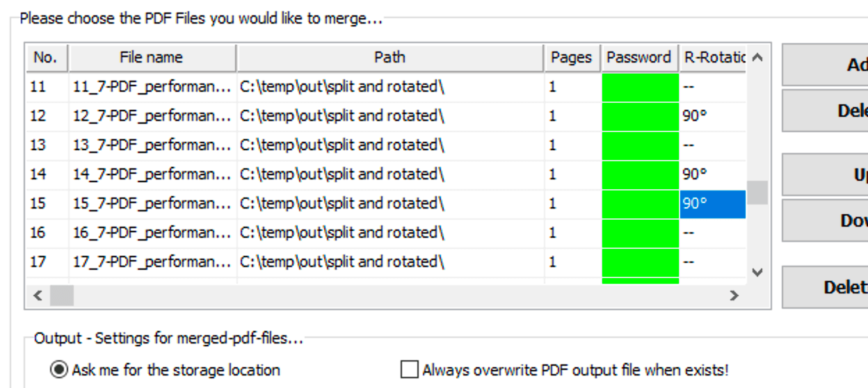Click the 'No.' column header
This screenshot has width=868, height=388.
(47, 58)
